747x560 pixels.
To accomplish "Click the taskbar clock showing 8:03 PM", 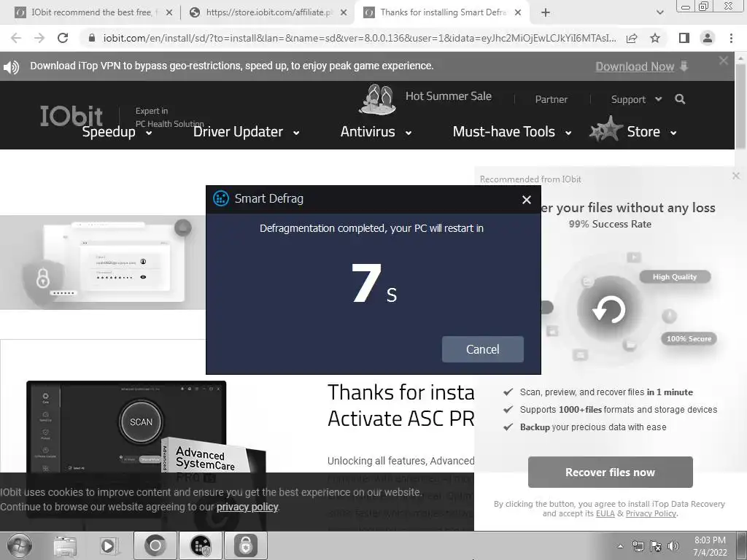I will tap(710, 546).
